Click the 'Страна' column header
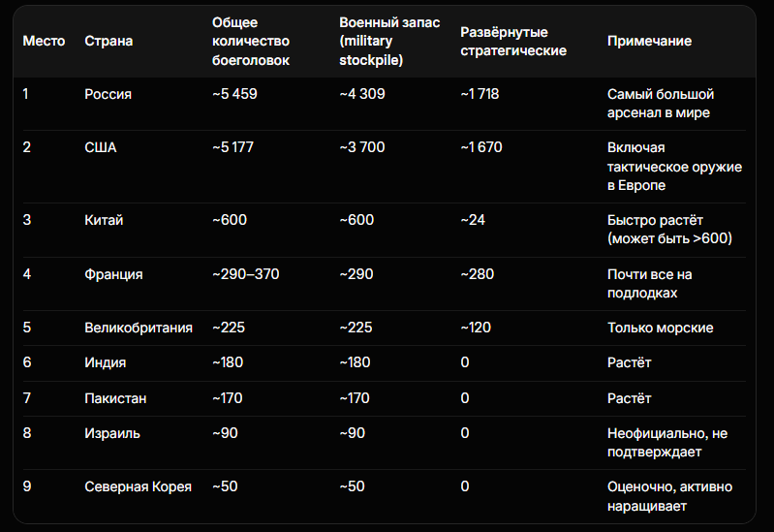Viewport: 774px width, 532px height. pyautogui.click(x=108, y=42)
